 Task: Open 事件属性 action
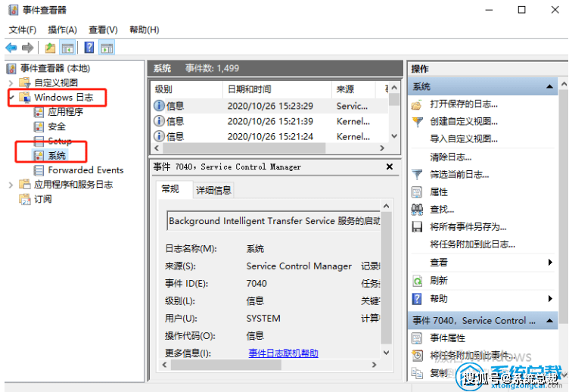click(447, 338)
